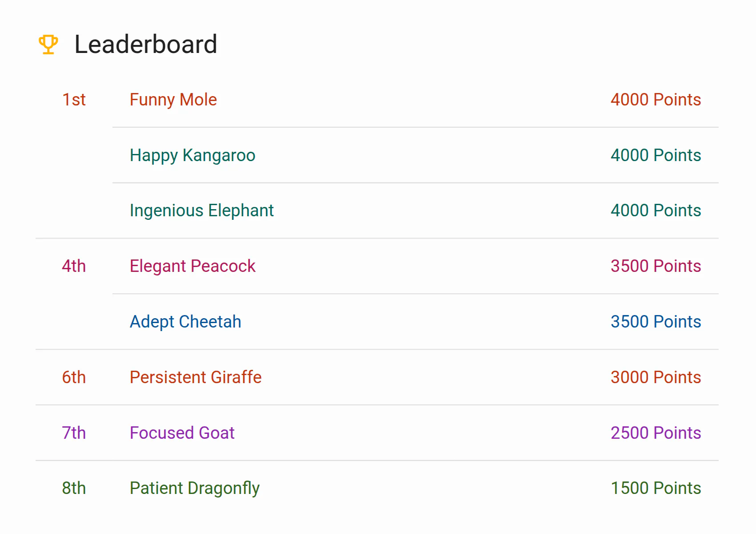This screenshot has width=756, height=534.
Task: Click the Patient Dragonfly name
Action: tap(195, 488)
